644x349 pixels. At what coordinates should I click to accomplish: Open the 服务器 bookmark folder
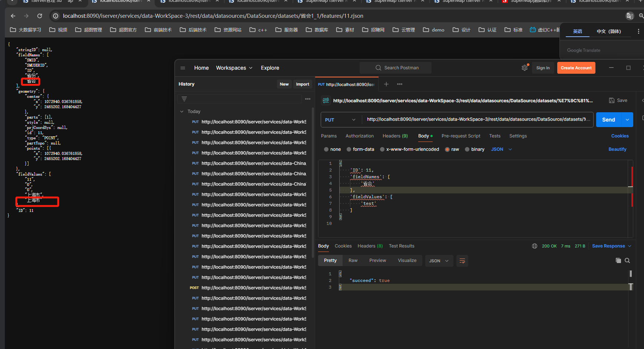[x=287, y=30]
